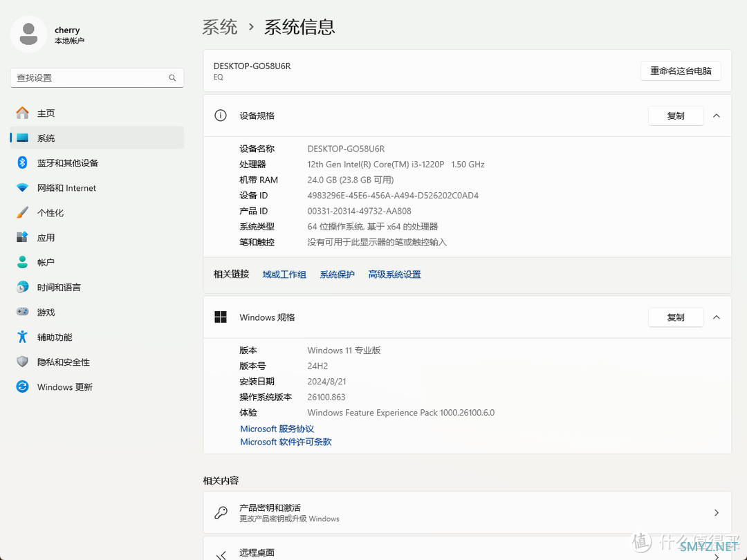This screenshot has width=747, height=560.
Task: Open 帐户 settings page
Action: tap(97, 262)
